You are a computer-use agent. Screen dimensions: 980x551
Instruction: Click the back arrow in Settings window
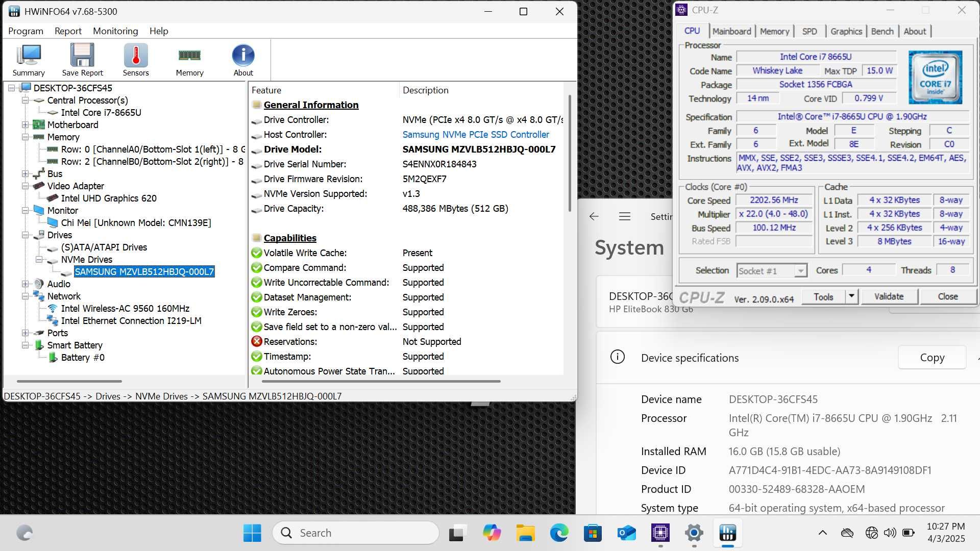[594, 216]
